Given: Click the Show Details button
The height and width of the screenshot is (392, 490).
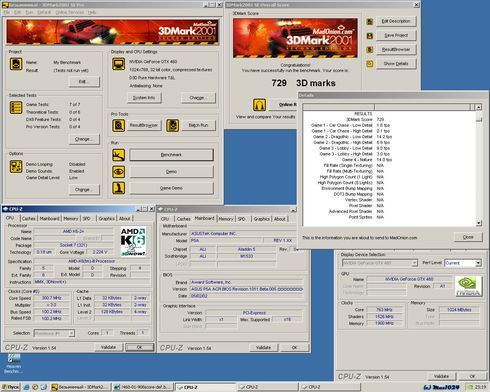Looking at the screenshot, I should pos(396,64).
